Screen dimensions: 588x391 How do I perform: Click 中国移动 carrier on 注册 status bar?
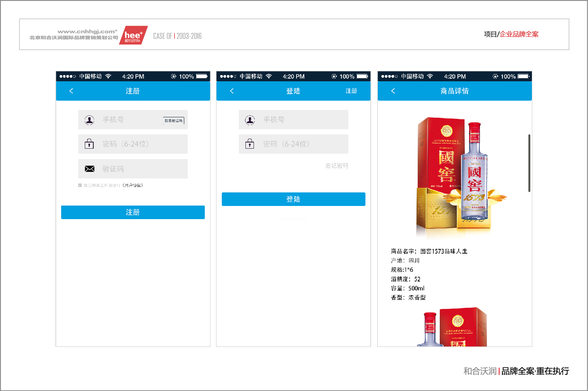(91, 76)
